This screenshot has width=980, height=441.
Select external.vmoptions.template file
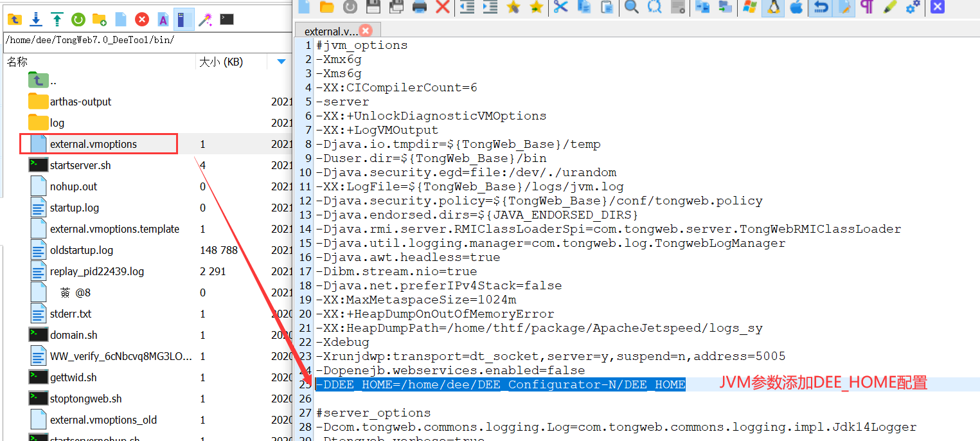(x=114, y=229)
